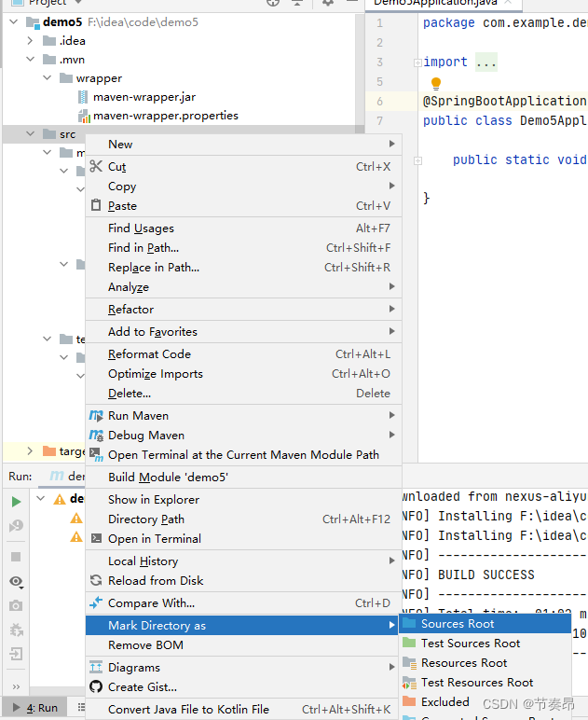Click line 6 in editor gutter
This screenshot has width=588, height=720.
pos(380,101)
